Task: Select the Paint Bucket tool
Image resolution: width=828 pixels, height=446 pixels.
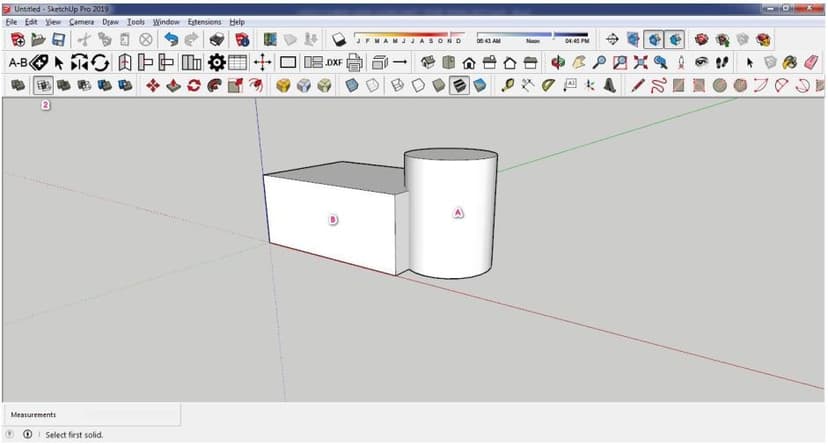Action: tap(790, 62)
